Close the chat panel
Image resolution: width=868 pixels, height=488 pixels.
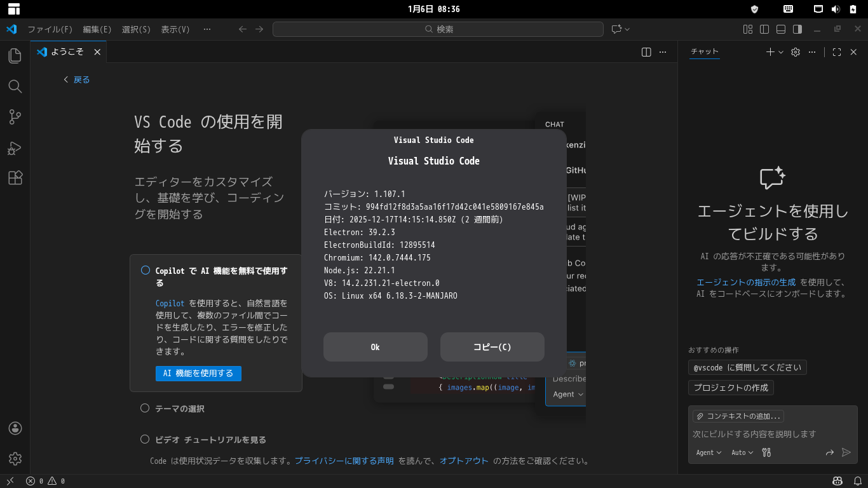[853, 52]
